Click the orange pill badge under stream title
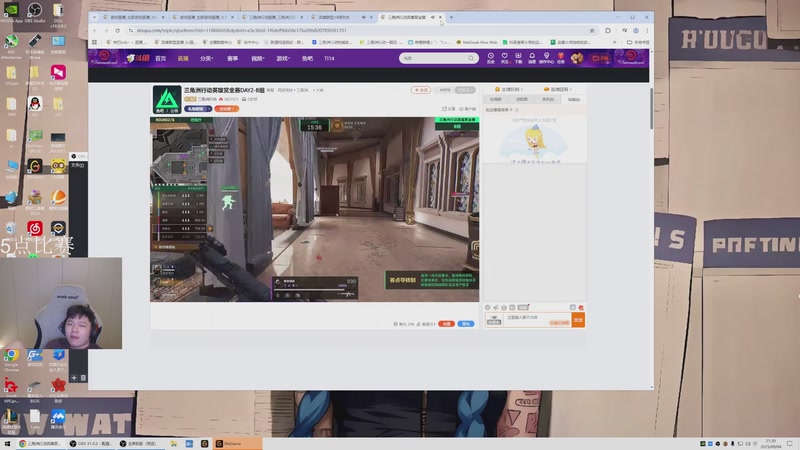Screen dimensions: 800x450 (226, 109)
